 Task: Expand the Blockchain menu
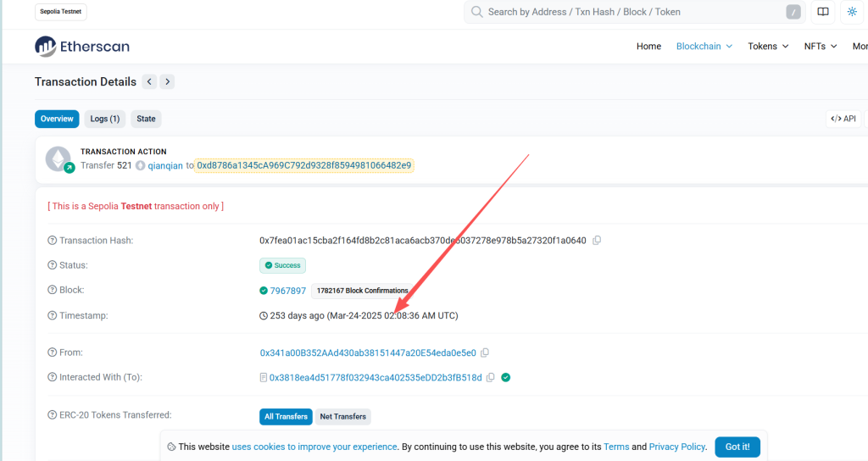click(x=704, y=47)
